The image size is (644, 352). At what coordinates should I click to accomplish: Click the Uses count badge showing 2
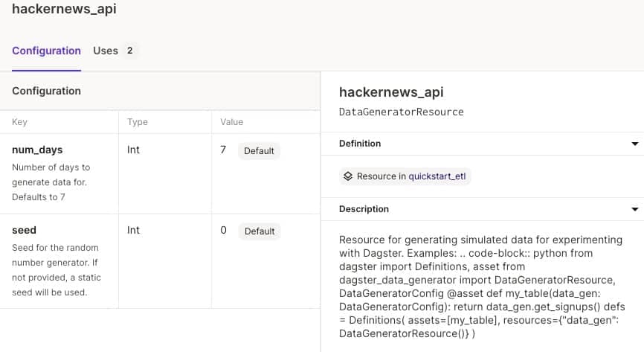click(x=130, y=51)
